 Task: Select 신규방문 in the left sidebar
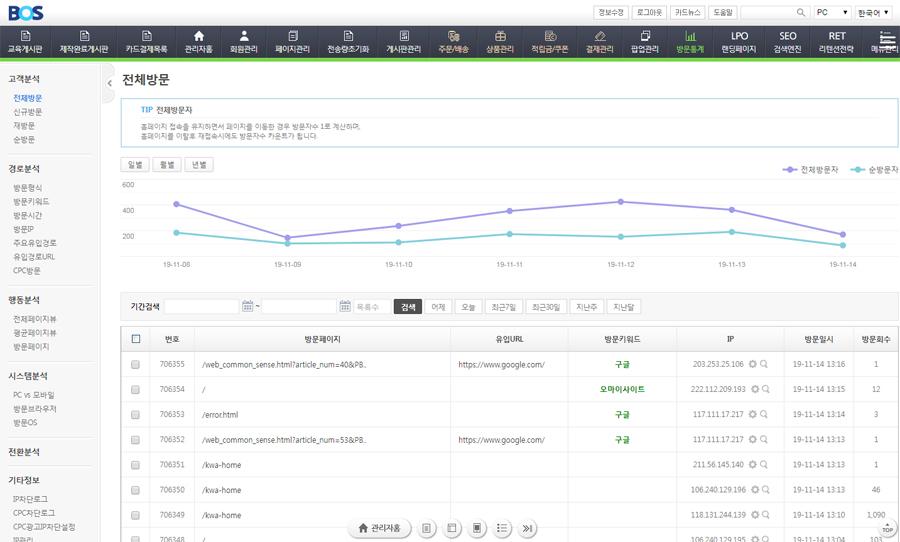pos(28,112)
